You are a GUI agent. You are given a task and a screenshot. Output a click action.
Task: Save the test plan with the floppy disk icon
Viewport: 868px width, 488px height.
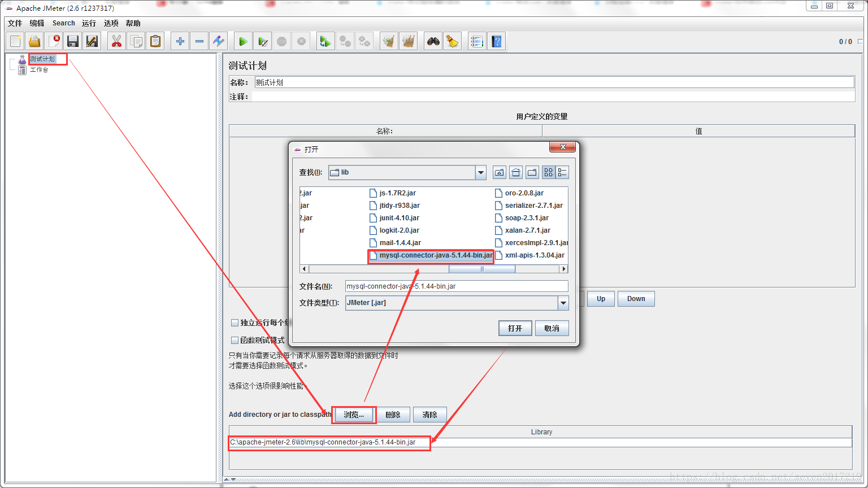[73, 41]
